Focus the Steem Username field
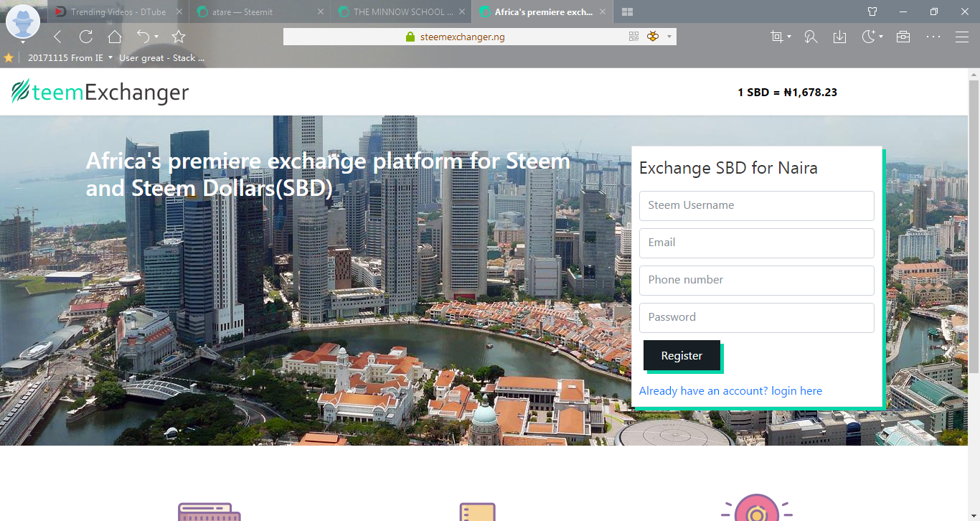Image resolution: width=980 pixels, height=521 pixels. (756, 205)
